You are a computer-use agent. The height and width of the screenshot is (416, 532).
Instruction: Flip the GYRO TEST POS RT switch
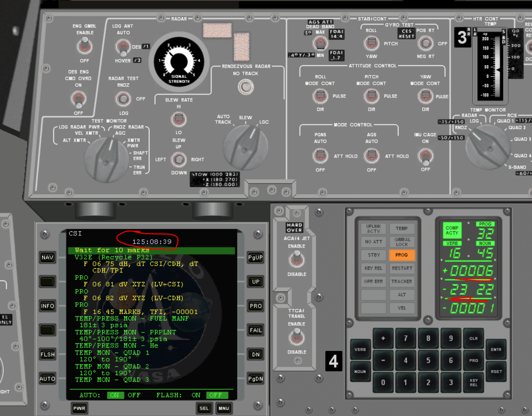(425, 43)
